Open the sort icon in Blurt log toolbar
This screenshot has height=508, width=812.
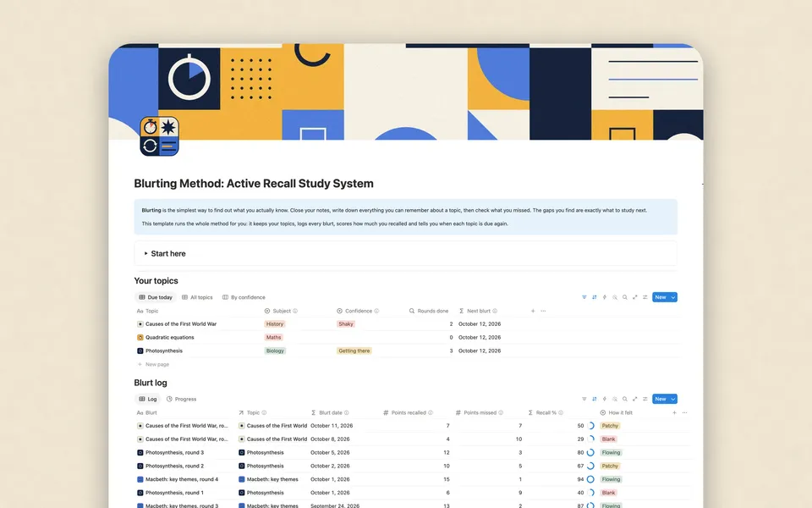click(595, 399)
